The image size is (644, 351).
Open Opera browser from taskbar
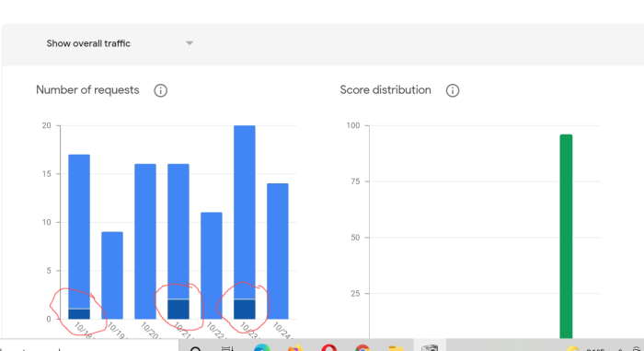[329, 347]
